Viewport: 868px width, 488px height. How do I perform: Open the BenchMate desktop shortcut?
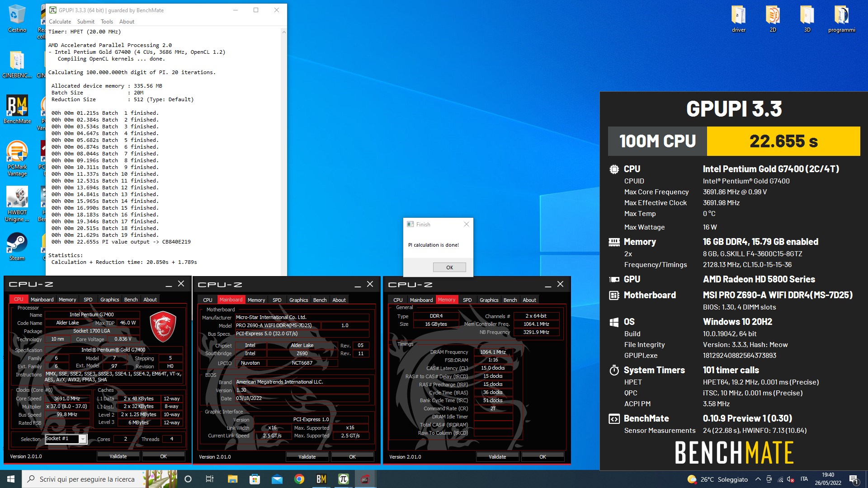click(17, 109)
